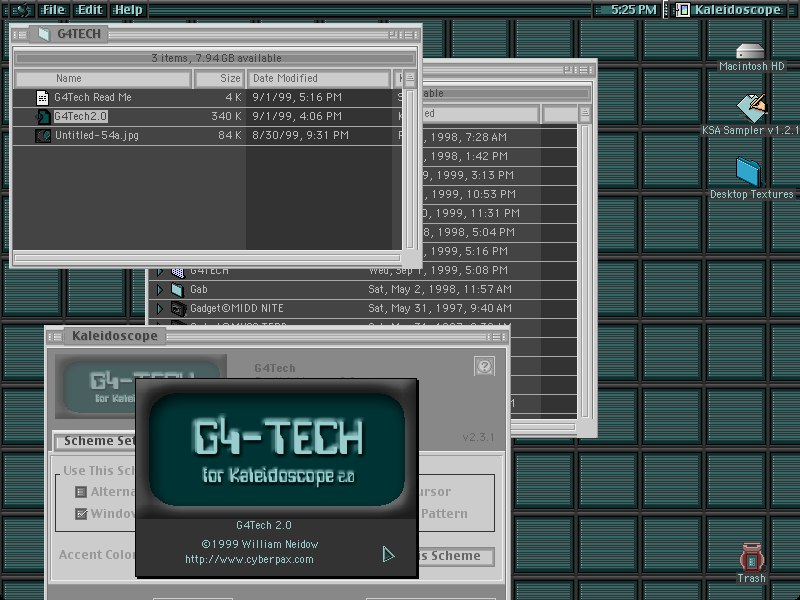The image size is (800, 600).
Task: Click the Gab folder icon in the rear window
Action: 178,290
